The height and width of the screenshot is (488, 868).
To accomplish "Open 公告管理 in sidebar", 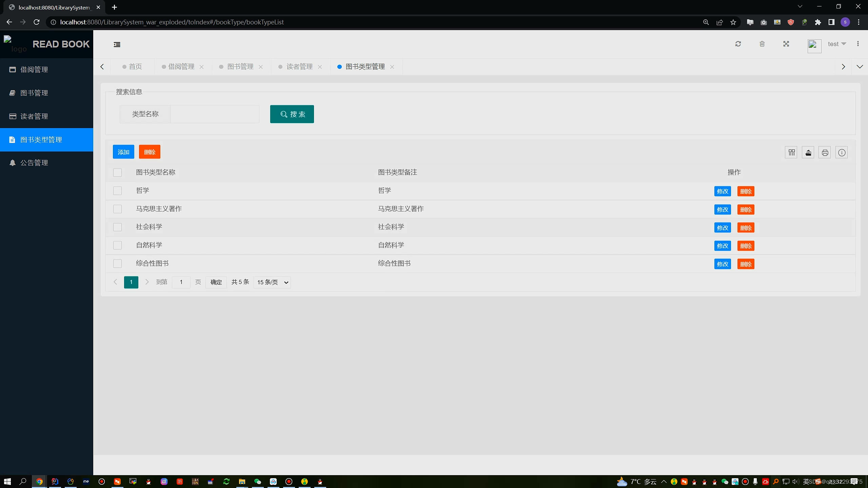I will coord(34,163).
